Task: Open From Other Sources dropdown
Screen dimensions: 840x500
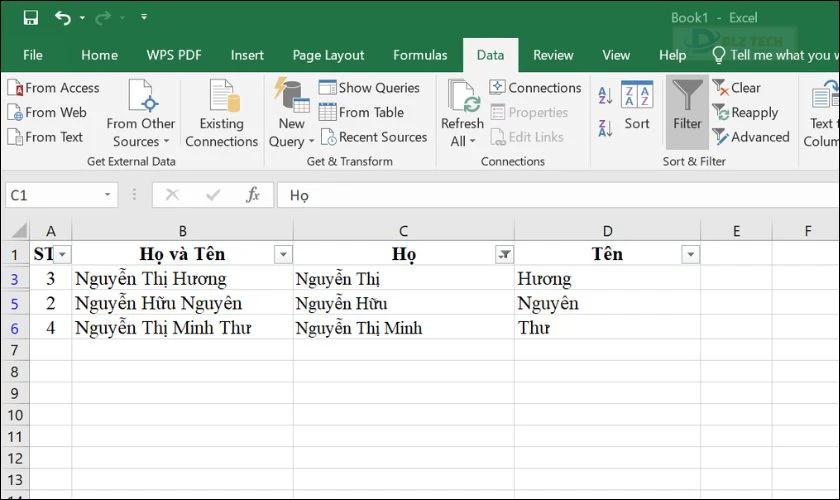Action: click(x=141, y=114)
